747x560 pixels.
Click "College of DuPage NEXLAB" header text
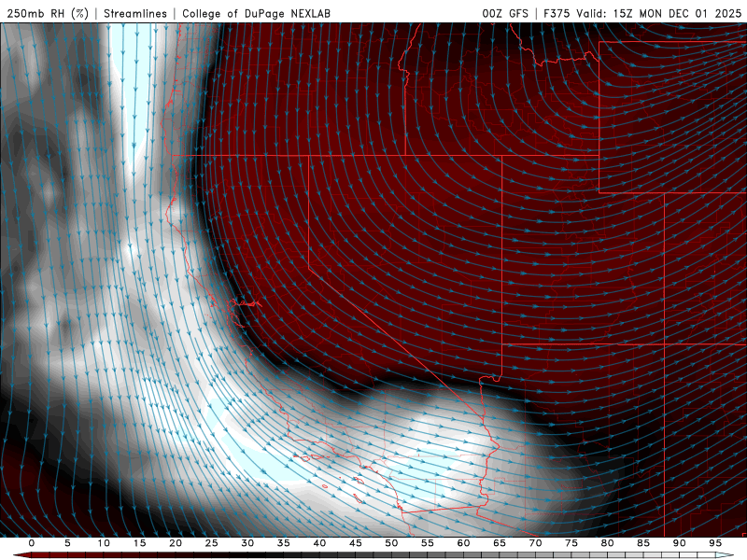(256, 13)
